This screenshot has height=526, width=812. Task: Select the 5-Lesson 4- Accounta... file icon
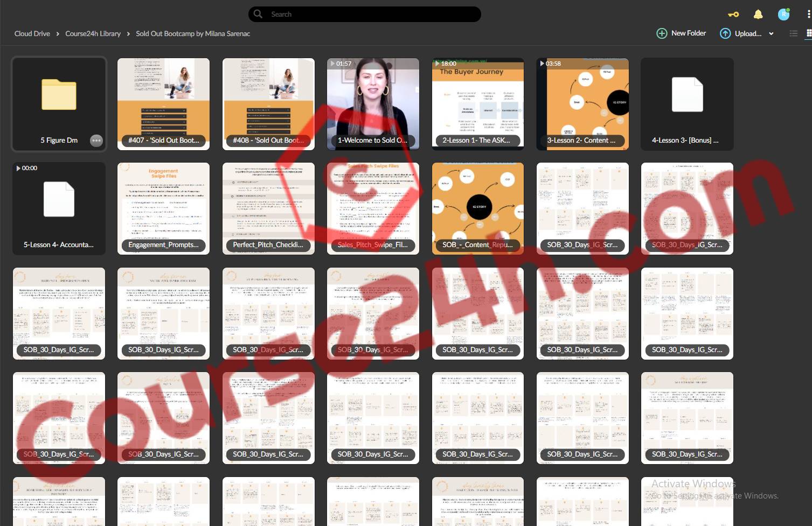click(59, 199)
